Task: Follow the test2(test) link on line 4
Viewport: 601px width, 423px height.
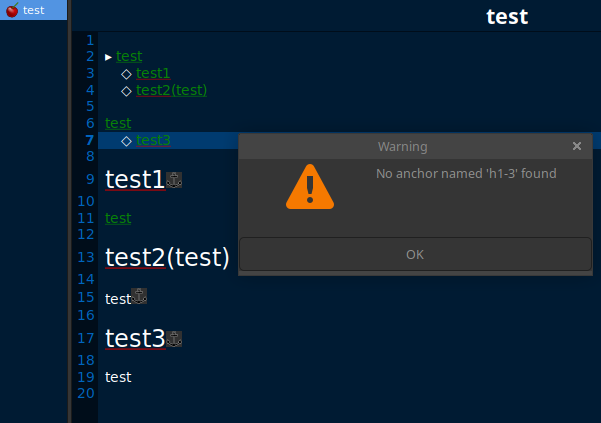Action: tap(171, 90)
